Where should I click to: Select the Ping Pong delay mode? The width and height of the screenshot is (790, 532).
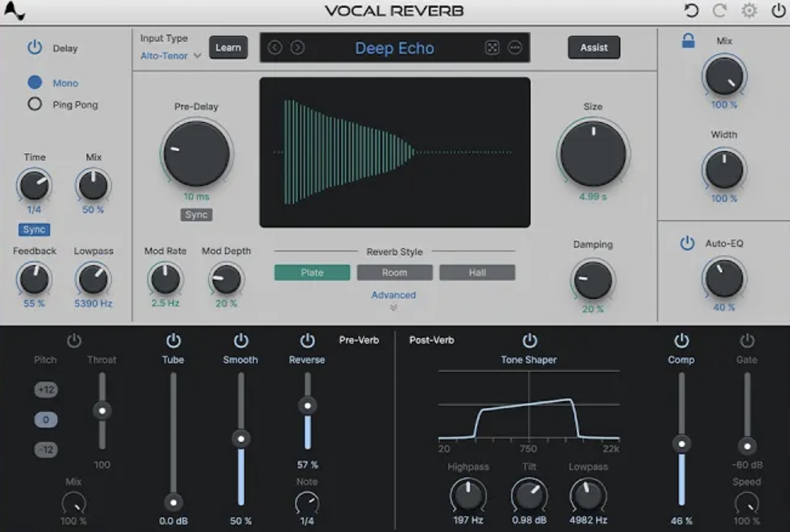pyautogui.click(x=35, y=104)
